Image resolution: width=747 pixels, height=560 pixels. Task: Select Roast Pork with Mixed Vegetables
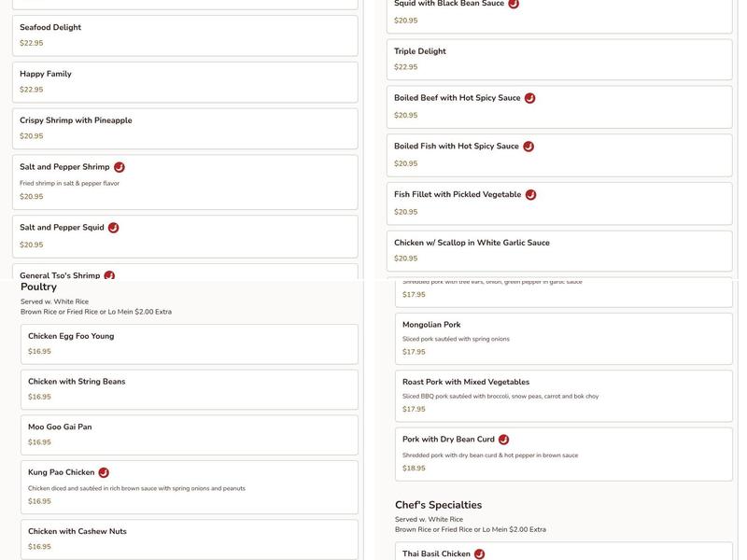click(x=563, y=396)
